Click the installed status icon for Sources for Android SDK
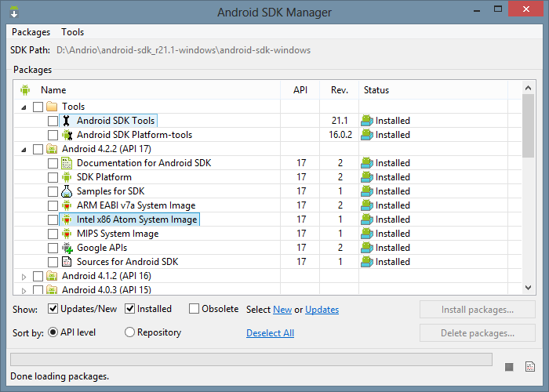The width and height of the screenshot is (549, 392). [367, 262]
